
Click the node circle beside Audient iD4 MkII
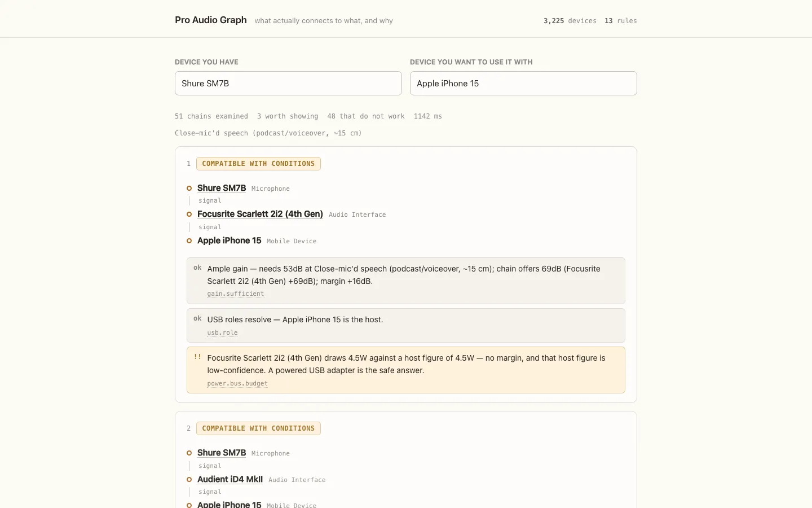point(189,479)
